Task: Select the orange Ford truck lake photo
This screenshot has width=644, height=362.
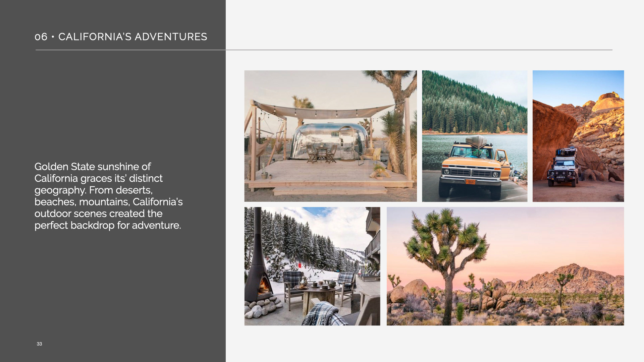Action: pos(475,136)
